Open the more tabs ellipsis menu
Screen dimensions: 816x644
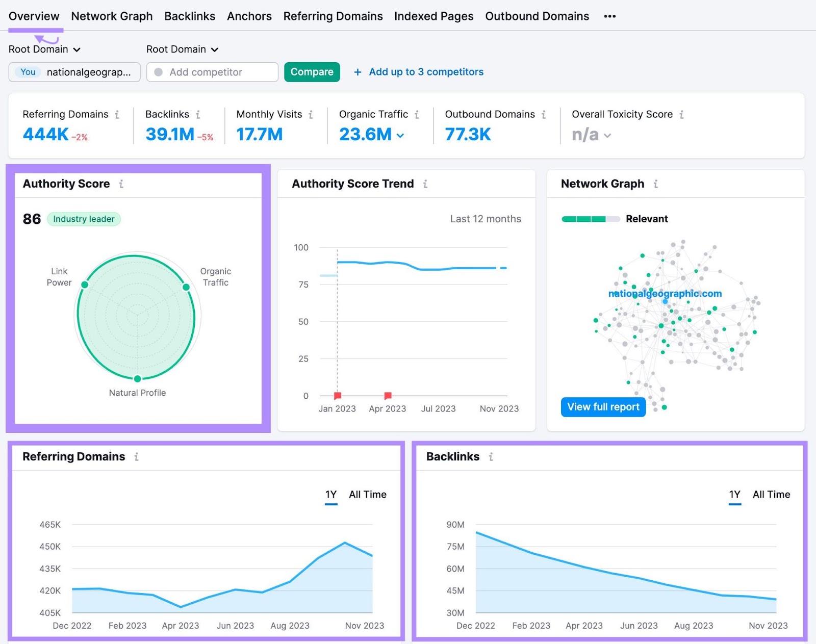point(609,16)
